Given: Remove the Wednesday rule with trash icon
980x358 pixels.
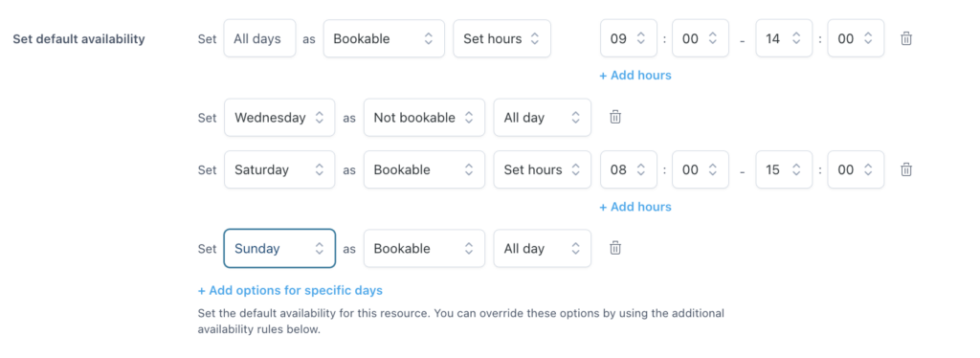Looking at the screenshot, I should pos(615,118).
